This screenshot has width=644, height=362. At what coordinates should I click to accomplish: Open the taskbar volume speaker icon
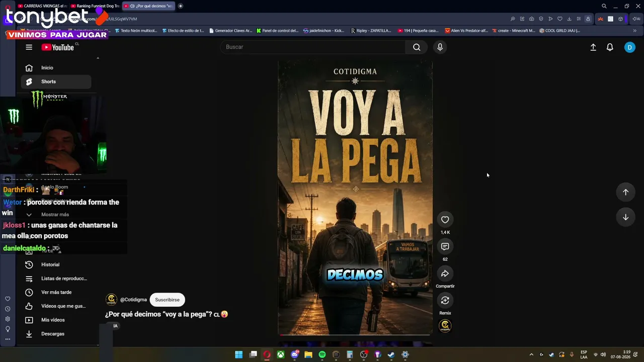pos(603,354)
